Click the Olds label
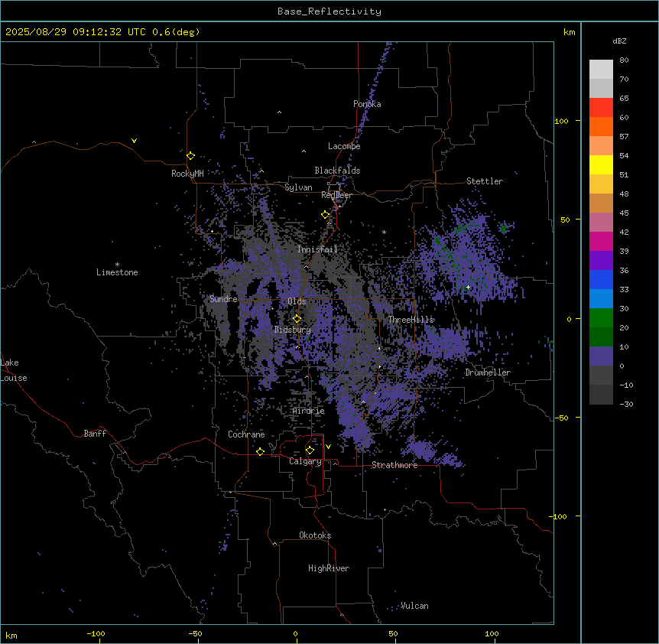This screenshot has width=659, height=644. 297,301
